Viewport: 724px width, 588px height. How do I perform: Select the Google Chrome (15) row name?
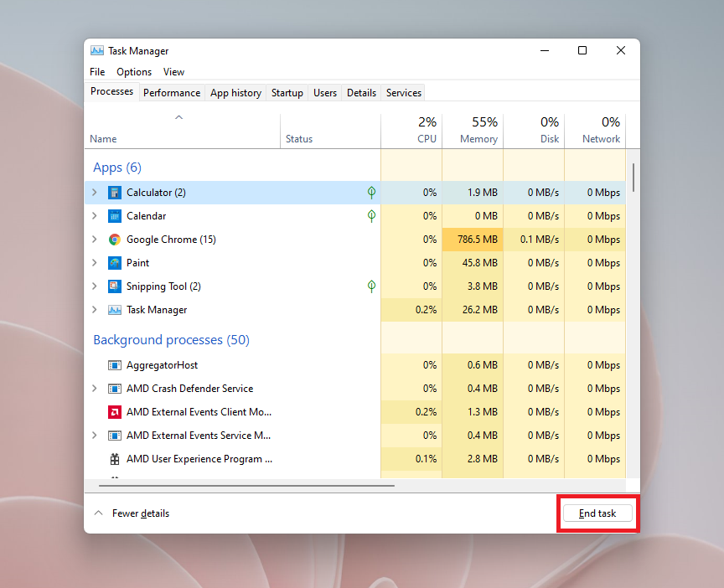tap(171, 240)
